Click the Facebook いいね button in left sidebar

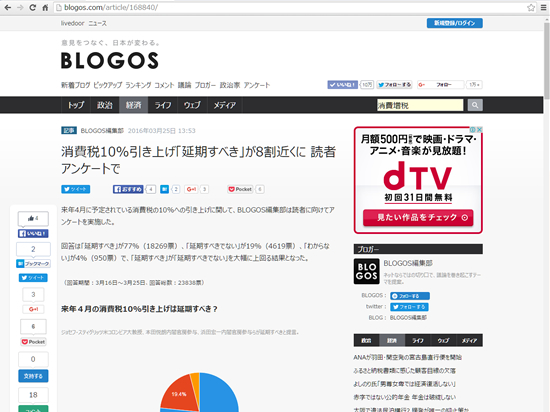click(x=33, y=234)
